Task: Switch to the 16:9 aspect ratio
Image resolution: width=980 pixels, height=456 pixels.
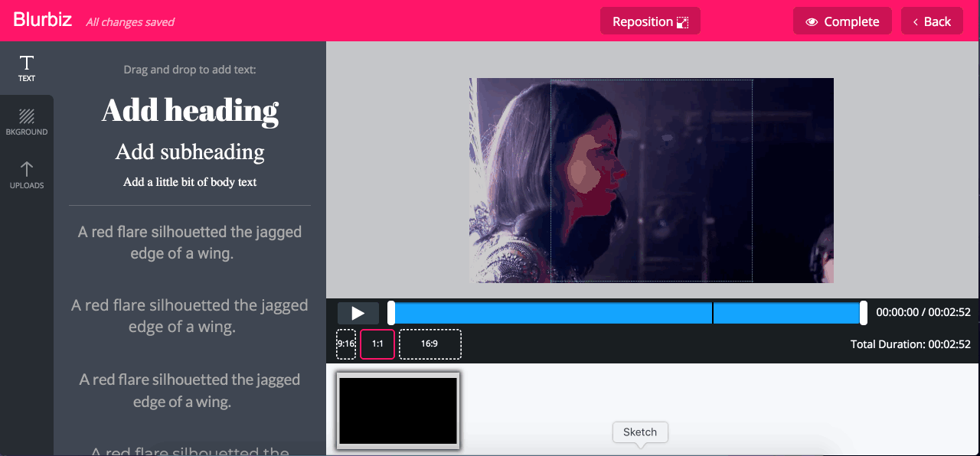Action: pyautogui.click(x=430, y=344)
